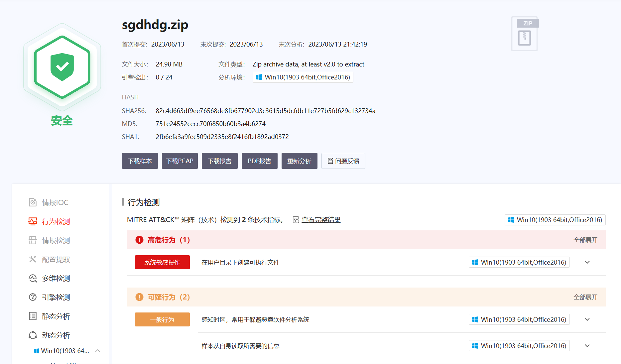The image size is (621, 364).
Task: Expand all 高危行为 entries via 全部展开
Action: (x=585, y=240)
